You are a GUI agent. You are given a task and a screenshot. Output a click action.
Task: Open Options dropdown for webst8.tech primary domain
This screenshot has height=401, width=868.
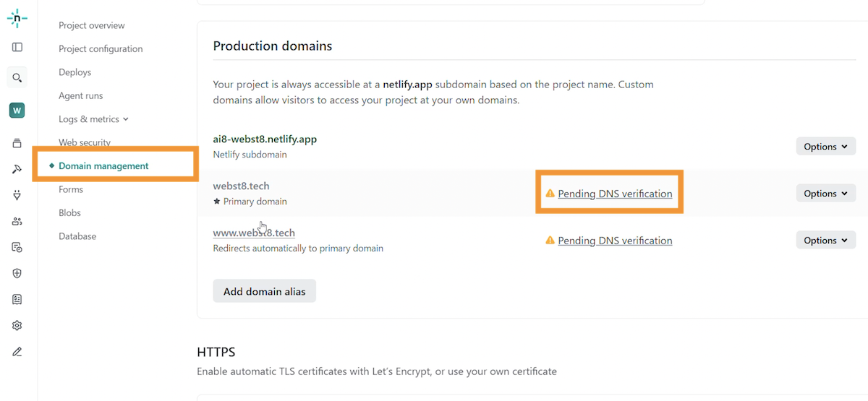click(825, 194)
